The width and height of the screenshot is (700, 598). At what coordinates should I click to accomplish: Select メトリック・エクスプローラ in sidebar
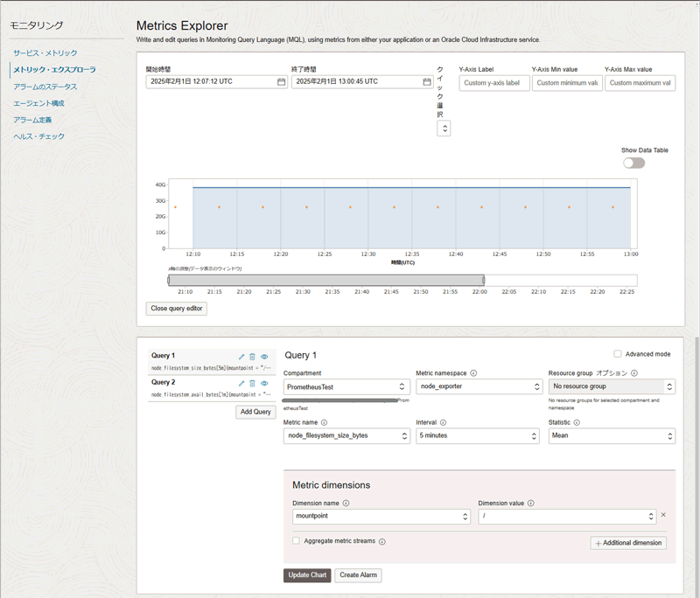click(x=54, y=70)
